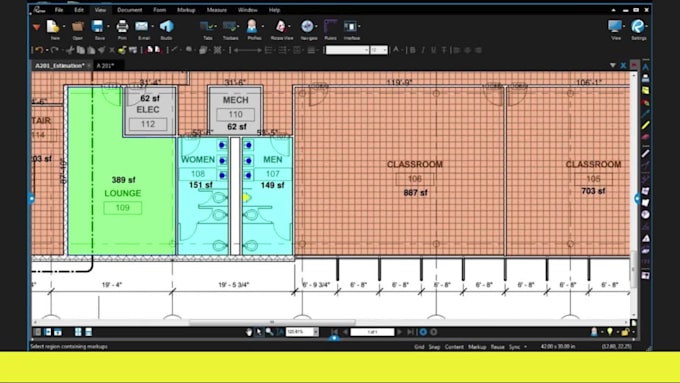Click the Interface layout icon
Image resolution: width=680 pixels, height=383 pixels.
pos(350,26)
